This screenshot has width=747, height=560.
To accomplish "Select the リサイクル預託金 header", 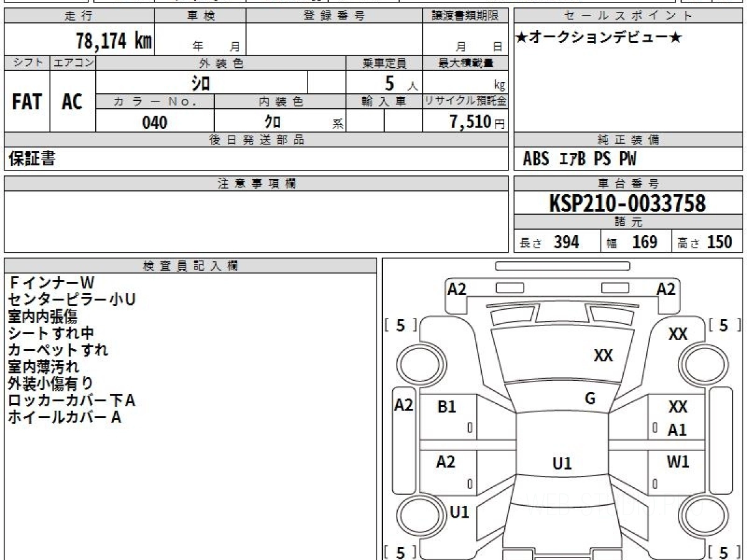I will [x=465, y=101].
